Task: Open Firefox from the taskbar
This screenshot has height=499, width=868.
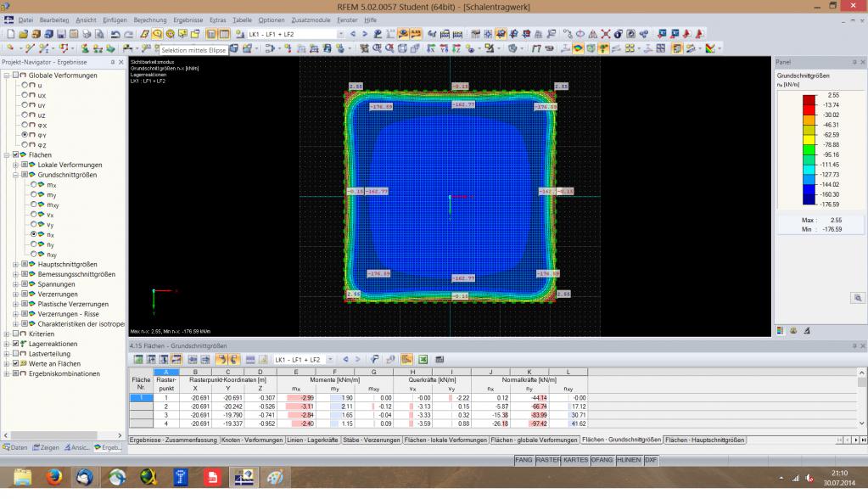Action: pyautogui.click(x=53, y=476)
